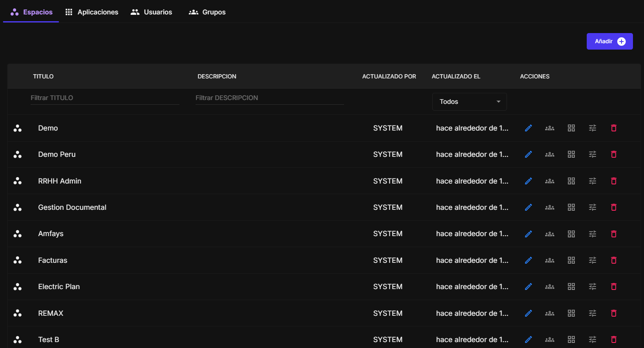This screenshot has width=644, height=348.
Task: Edit the Facturas space
Action: click(528, 260)
